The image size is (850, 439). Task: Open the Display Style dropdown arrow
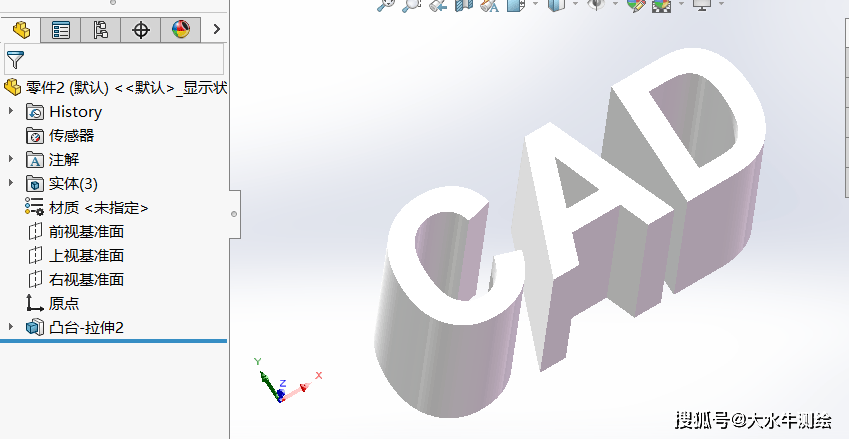click(575, 4)
